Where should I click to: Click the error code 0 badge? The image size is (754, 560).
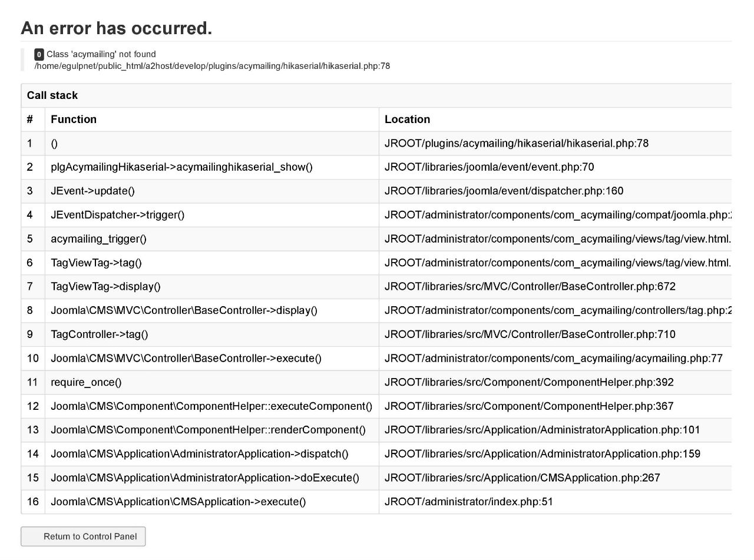(39, 54)
